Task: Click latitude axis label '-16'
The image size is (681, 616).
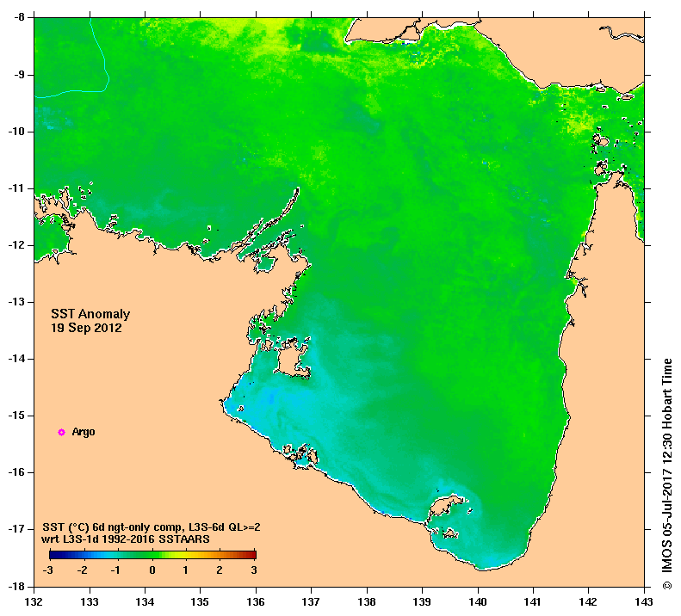Action: tap(16, 471)
